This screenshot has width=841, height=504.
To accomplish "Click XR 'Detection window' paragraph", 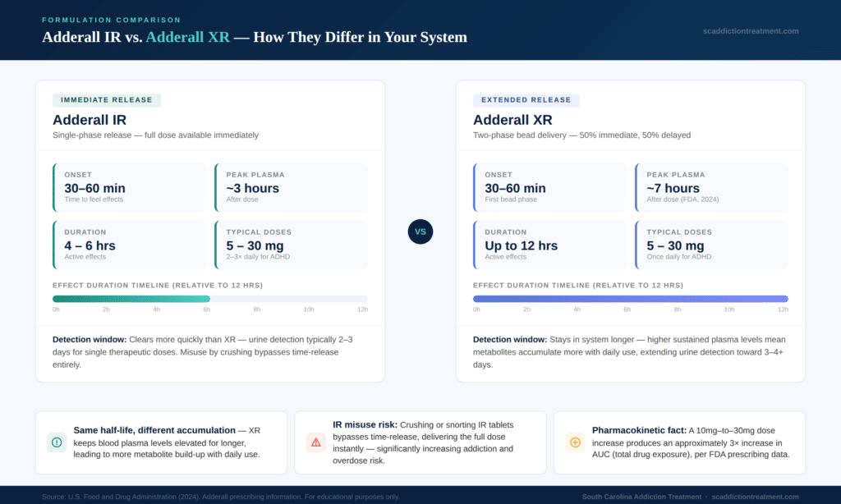I will [x=630, y=352].
